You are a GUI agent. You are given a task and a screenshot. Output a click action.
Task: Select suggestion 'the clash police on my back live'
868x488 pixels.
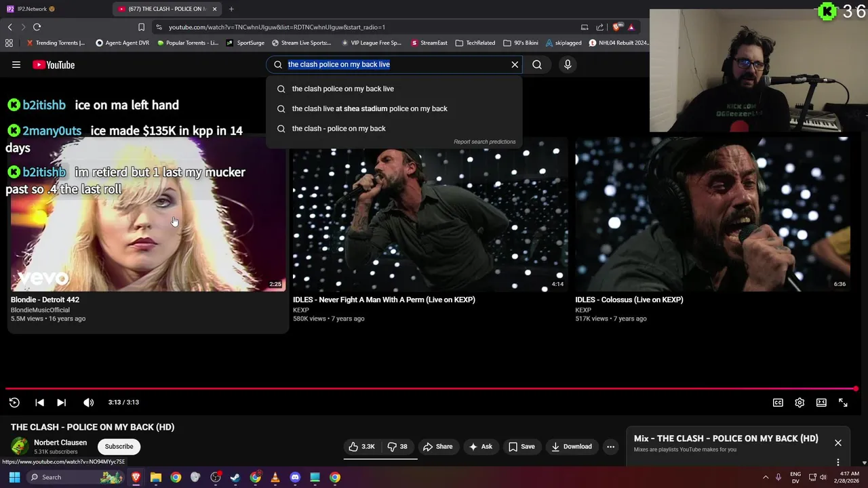[394, 89]
